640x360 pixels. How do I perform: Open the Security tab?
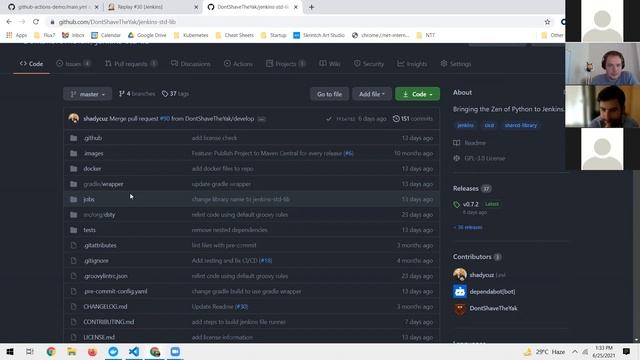point(369,64)
